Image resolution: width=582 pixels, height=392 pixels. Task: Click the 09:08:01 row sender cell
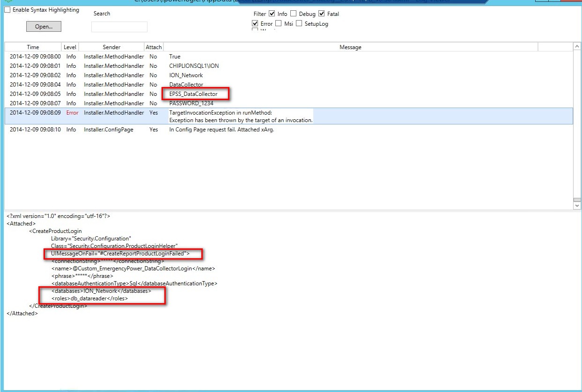pyautogui.click(x=114, y=66)
